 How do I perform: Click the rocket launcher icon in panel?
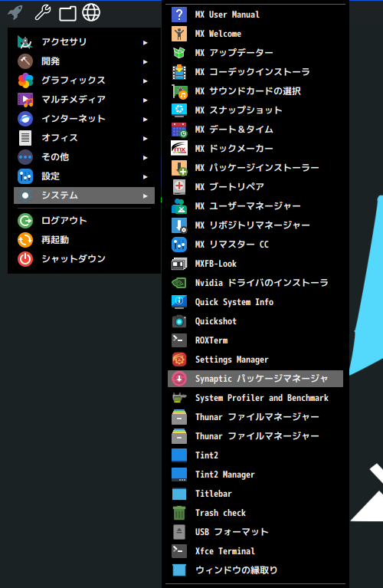click(15, 12)
